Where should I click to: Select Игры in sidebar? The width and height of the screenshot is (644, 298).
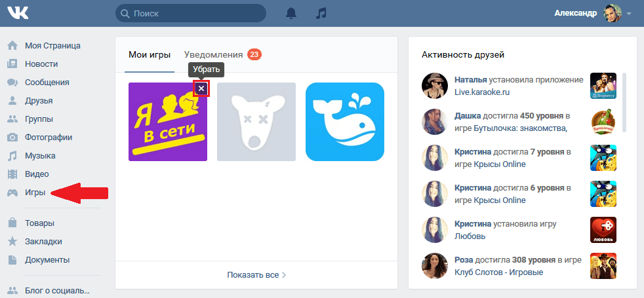(x=35, y=193)
